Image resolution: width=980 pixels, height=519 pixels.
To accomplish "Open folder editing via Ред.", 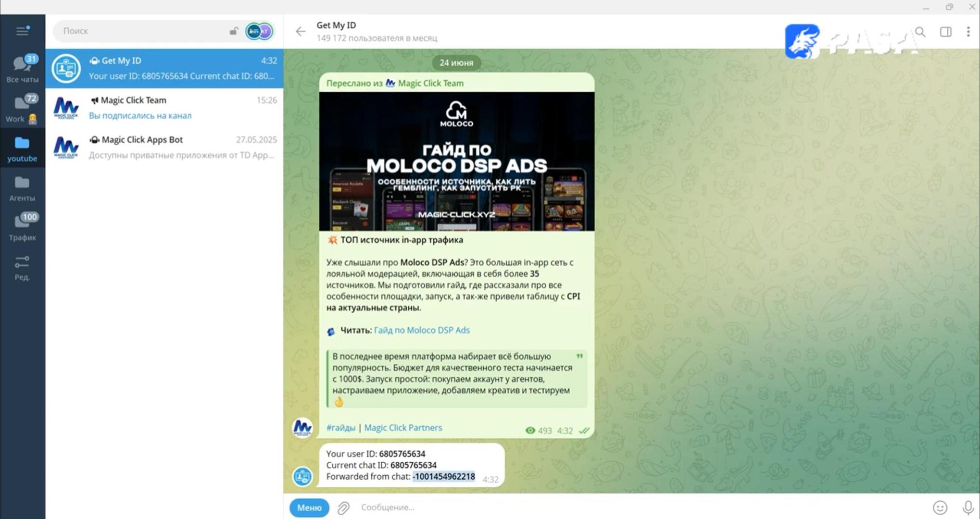I will click(x=23, y=268).
